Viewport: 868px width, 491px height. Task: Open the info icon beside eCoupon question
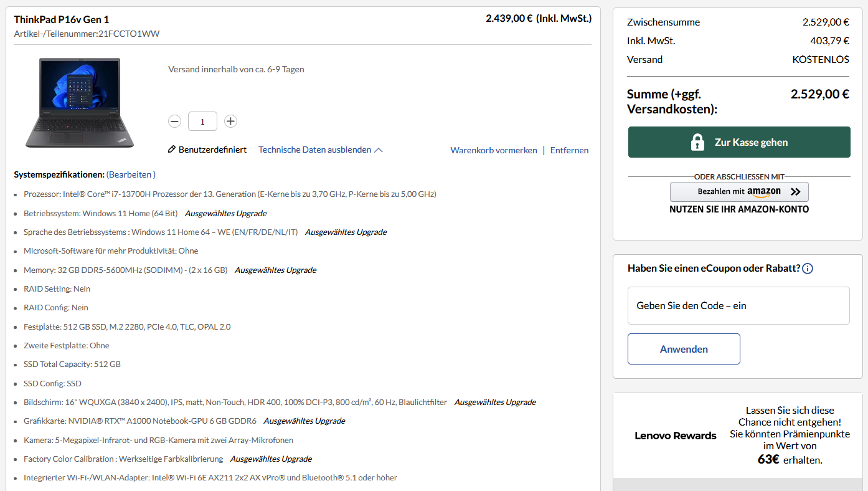807,268
